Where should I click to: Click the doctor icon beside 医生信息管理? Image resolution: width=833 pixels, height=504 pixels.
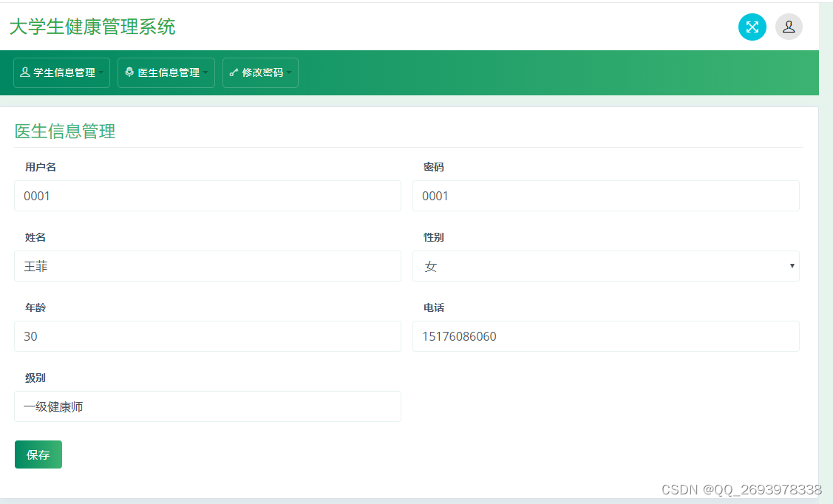[129, 72]
